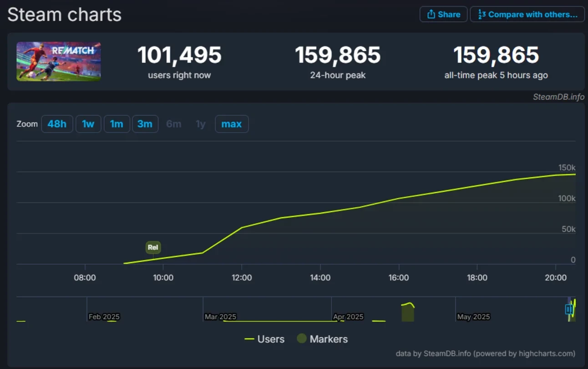
Task: Toggle the Users series in legend
Action: [x=264, y=339]
